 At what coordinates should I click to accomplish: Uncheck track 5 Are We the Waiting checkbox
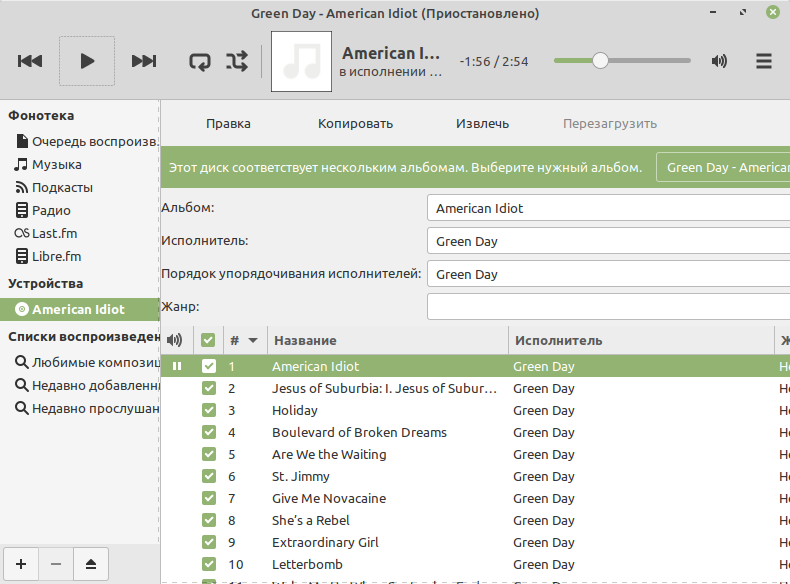coord(209,455)
